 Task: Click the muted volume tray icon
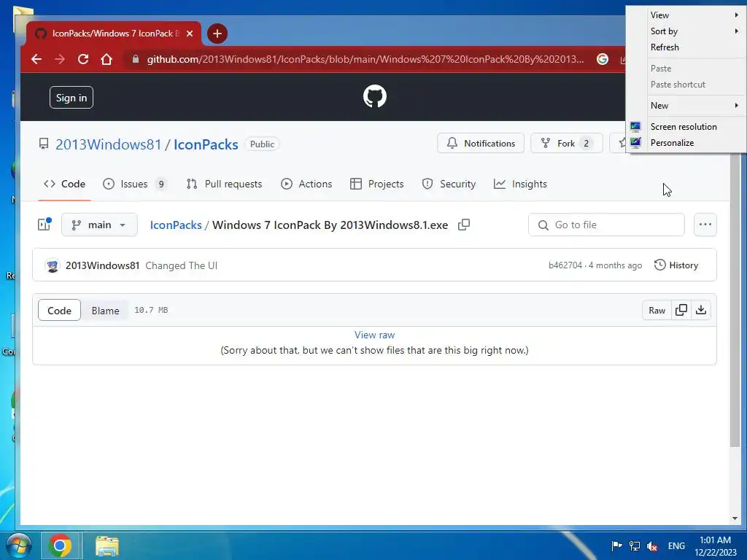click(652, 545)
